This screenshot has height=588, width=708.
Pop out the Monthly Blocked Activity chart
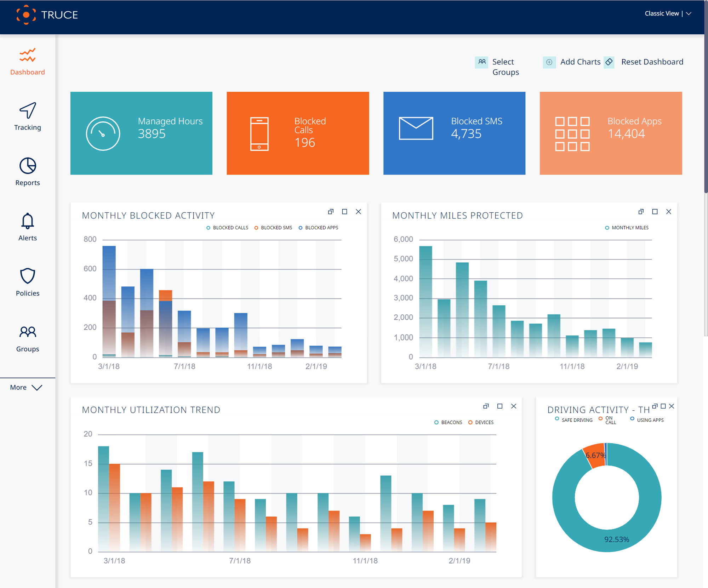(331, 211)
